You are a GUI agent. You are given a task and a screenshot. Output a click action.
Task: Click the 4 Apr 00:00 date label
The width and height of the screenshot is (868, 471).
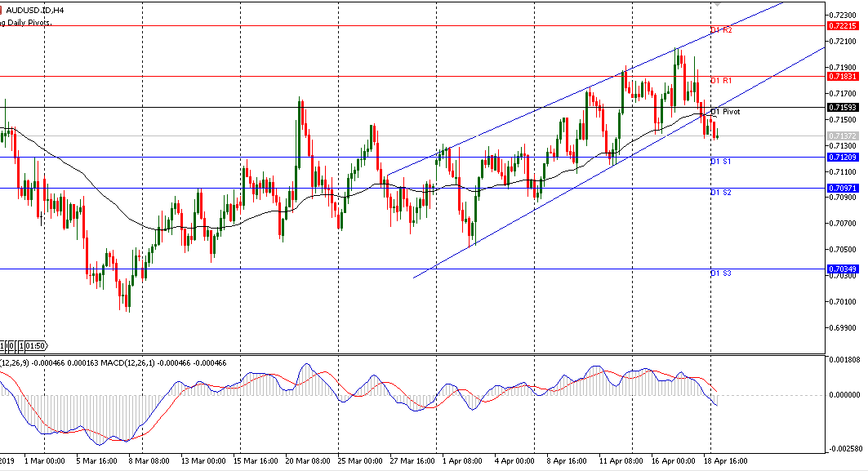click(x=514, y=460)
